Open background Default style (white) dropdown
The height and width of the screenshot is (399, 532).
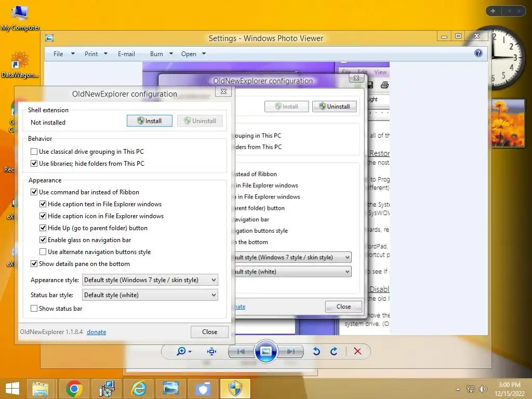tap(292, 271)
